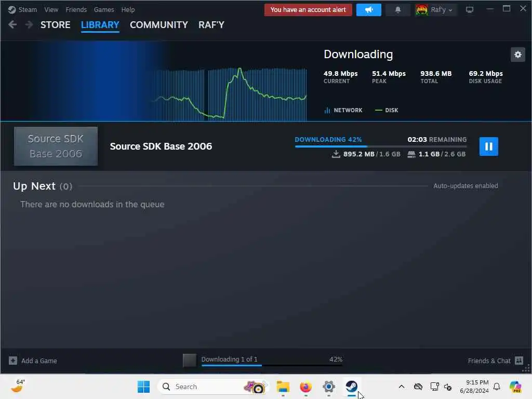
Task: Open Copilot preview icon in taskbar
Action: pos(515,387)
